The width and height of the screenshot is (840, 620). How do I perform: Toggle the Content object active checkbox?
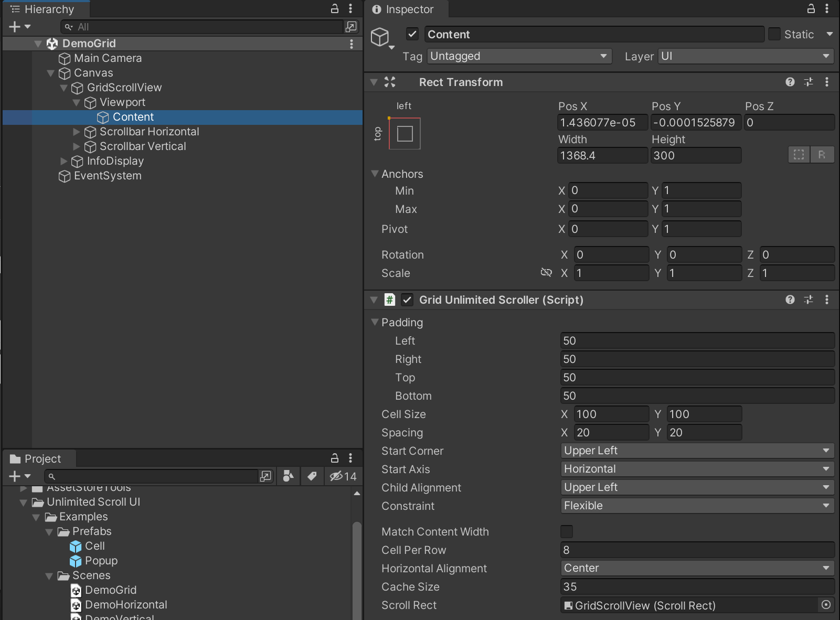coord(412,34)
